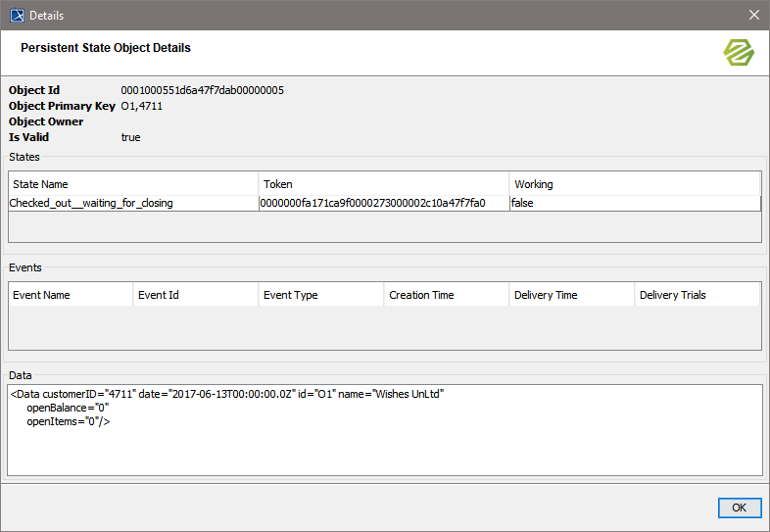This screenshot has width=770, height=532.
Task: Click inside the Data XML text area
Action: pos(384,441)
